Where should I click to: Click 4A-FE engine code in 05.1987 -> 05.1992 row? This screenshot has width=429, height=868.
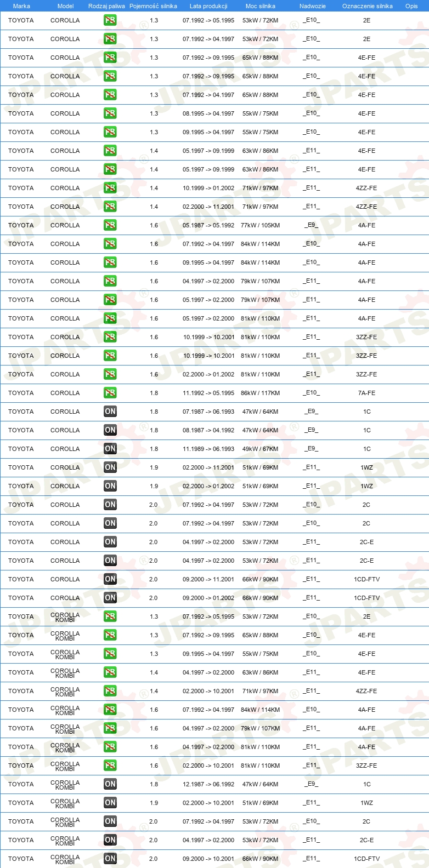366,225
